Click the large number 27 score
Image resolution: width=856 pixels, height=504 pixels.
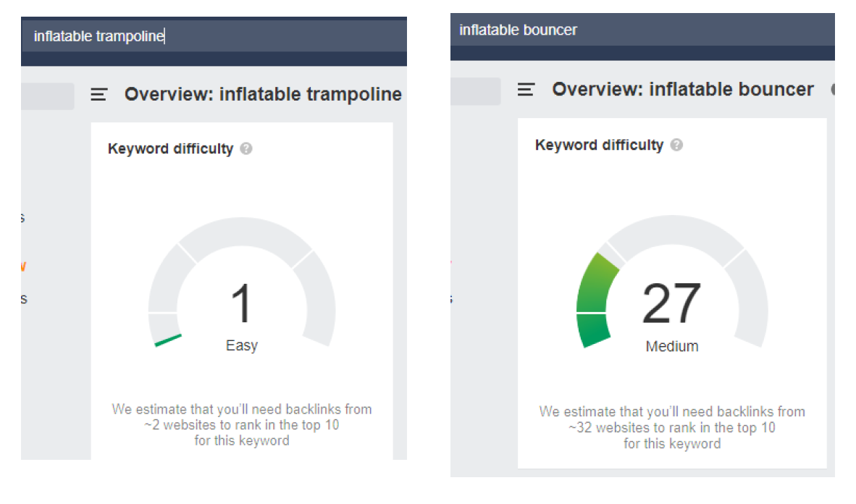click(671, 303)
